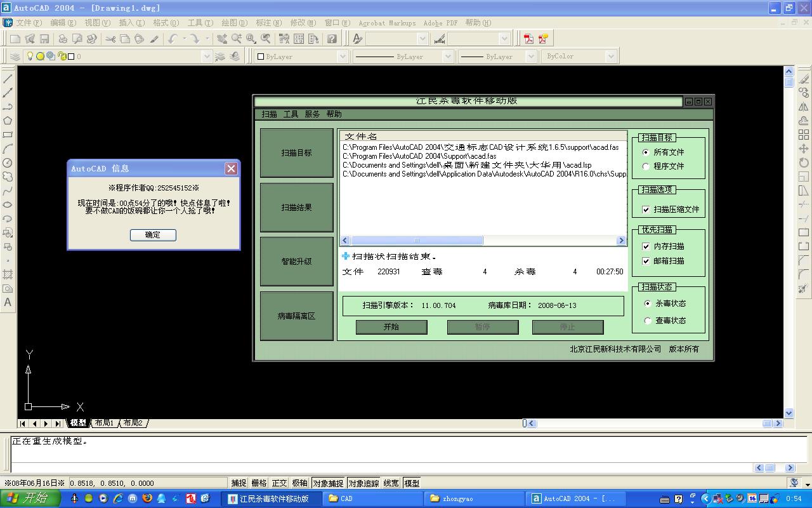This screenshot has width=812, height=508.
Task: Click the Save icon in toolbar
Action: tap(45, 39)
